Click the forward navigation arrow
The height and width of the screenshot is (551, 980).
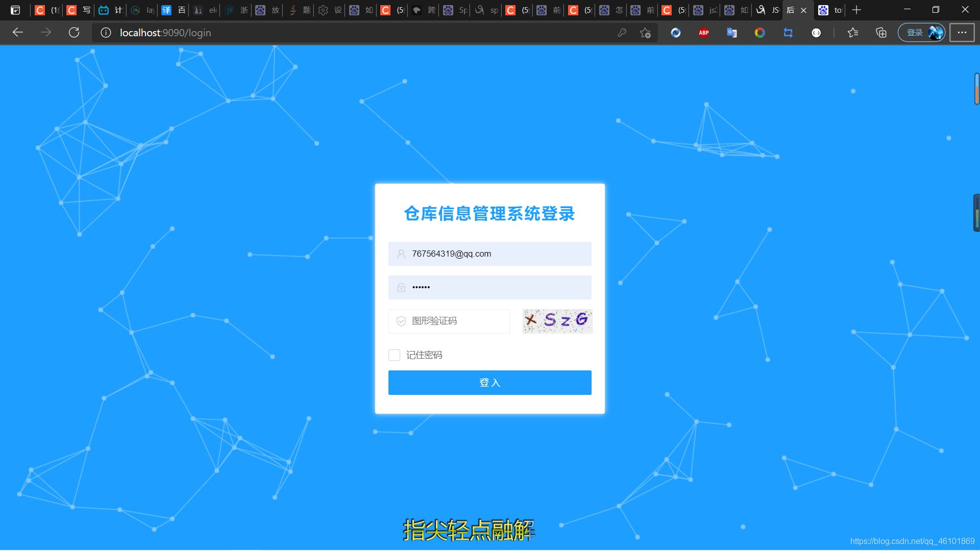point(46,32)
